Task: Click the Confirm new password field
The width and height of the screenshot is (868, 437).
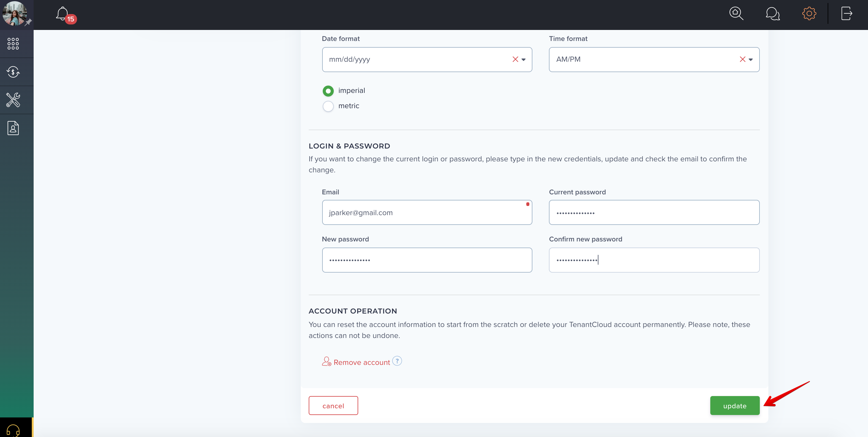Action: [x=654, y=260]
